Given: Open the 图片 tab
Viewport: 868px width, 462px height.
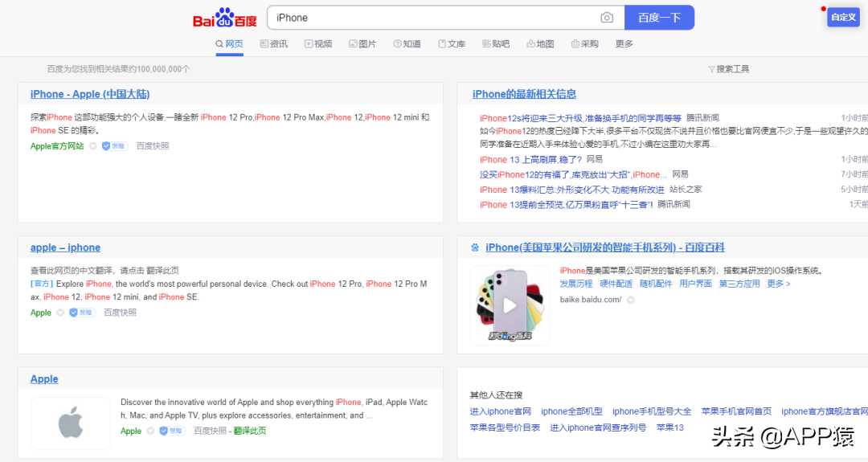Looking at the screenshot, I should (362, 43).
